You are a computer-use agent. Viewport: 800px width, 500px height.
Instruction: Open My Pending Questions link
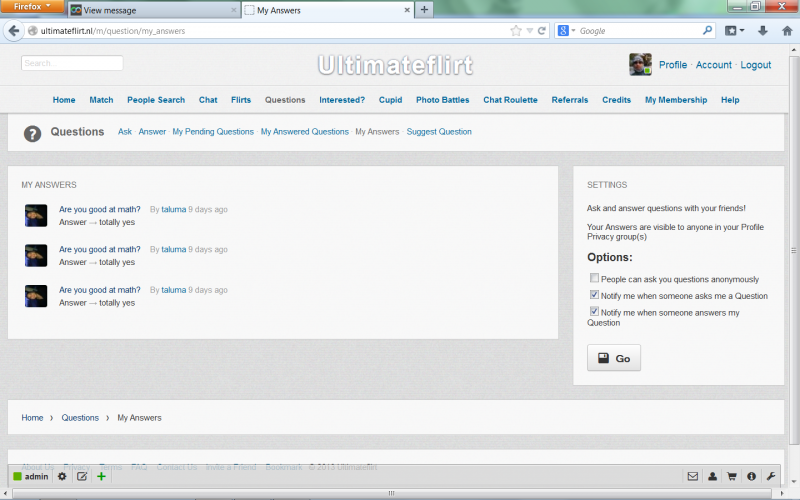[213, 132]
